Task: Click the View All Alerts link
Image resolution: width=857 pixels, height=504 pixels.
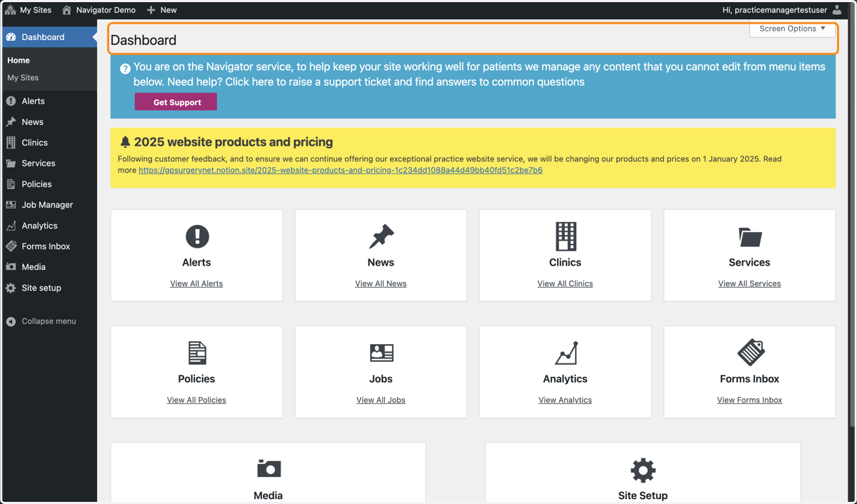Action: coord(196,283)
